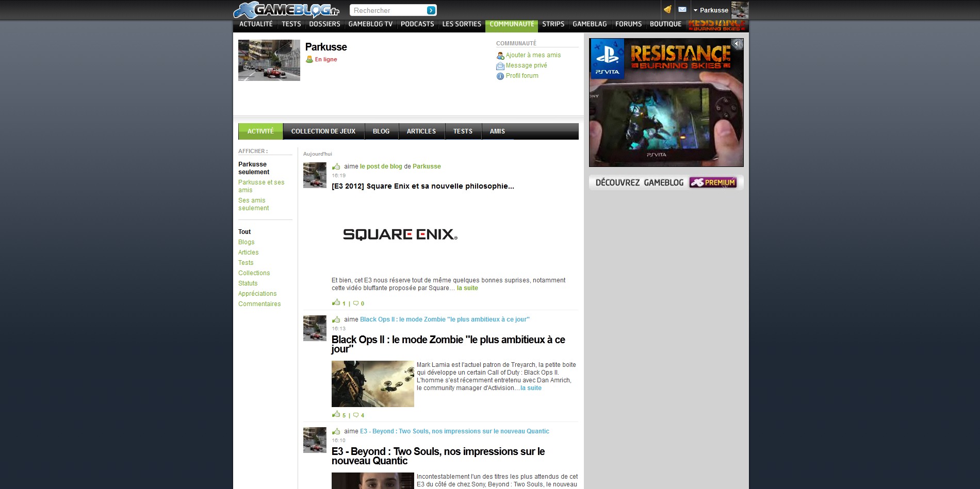This screenshot has height=489, width=980.
Task: Click the search submit arrow button
Action: pyautogui.click(x=431, y=10)
